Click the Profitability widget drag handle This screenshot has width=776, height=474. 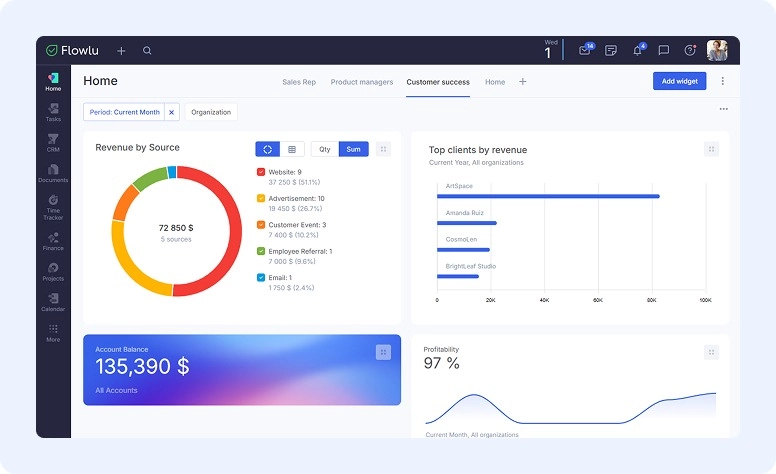711,352
